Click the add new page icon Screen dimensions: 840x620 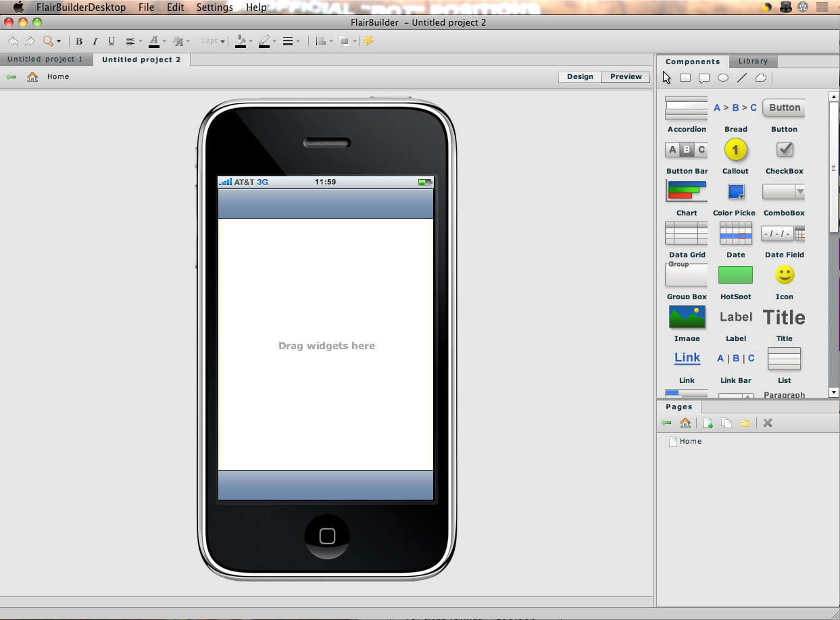708,423
